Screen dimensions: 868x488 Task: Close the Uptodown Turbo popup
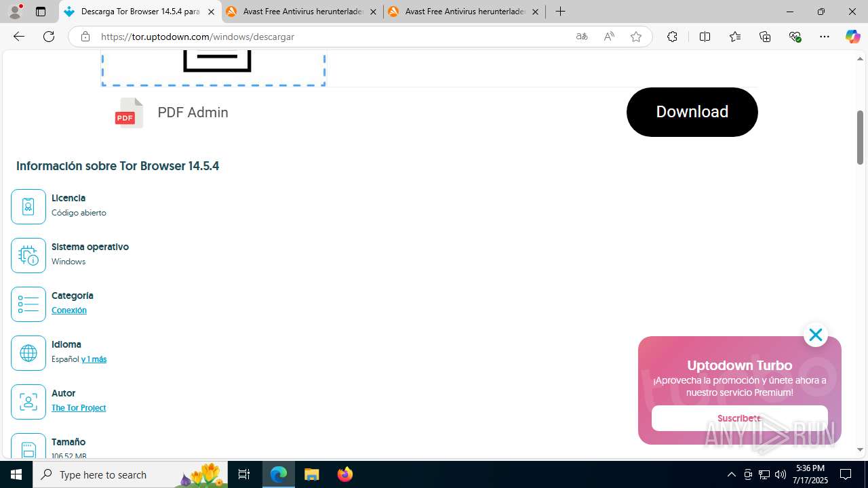tap(815, 335)
